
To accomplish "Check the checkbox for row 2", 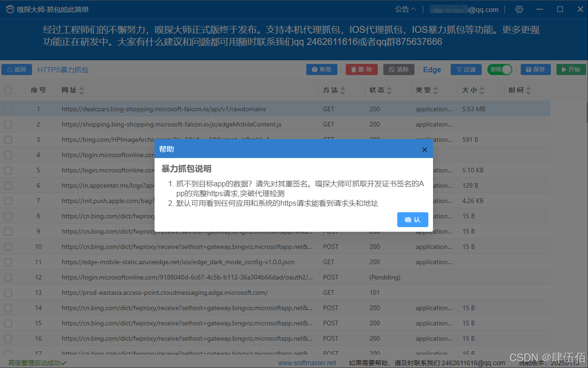I will [8, 125].
